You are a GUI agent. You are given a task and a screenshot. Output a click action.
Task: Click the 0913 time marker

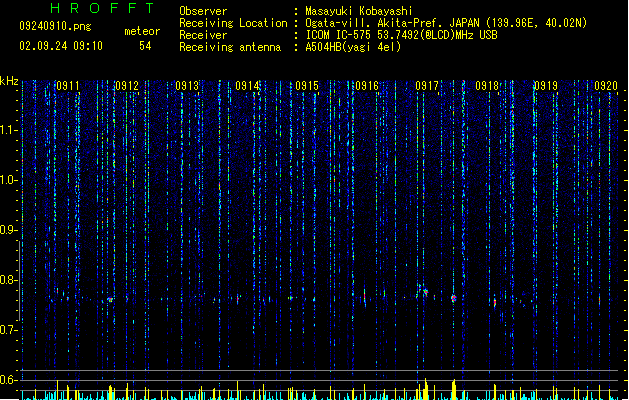coord(187,86)
